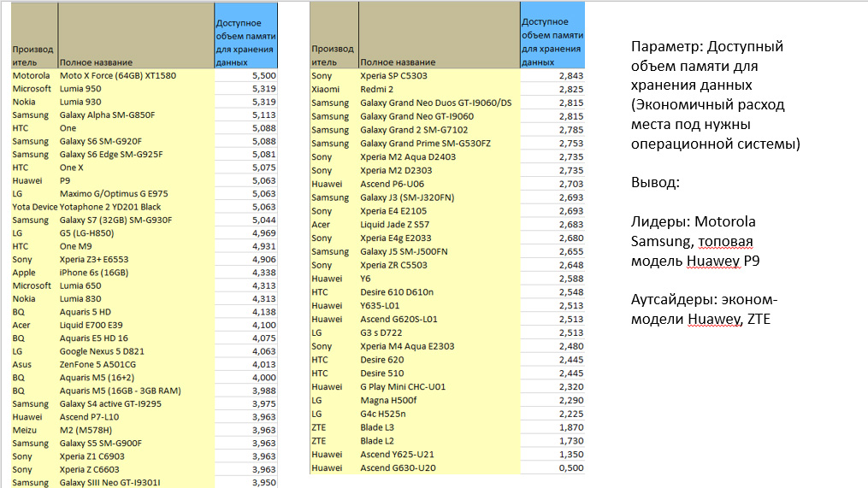This screenshot has height=488, width=868.
Task: Click the 'Blade L2' model cell
Action: tap(440, 441)
